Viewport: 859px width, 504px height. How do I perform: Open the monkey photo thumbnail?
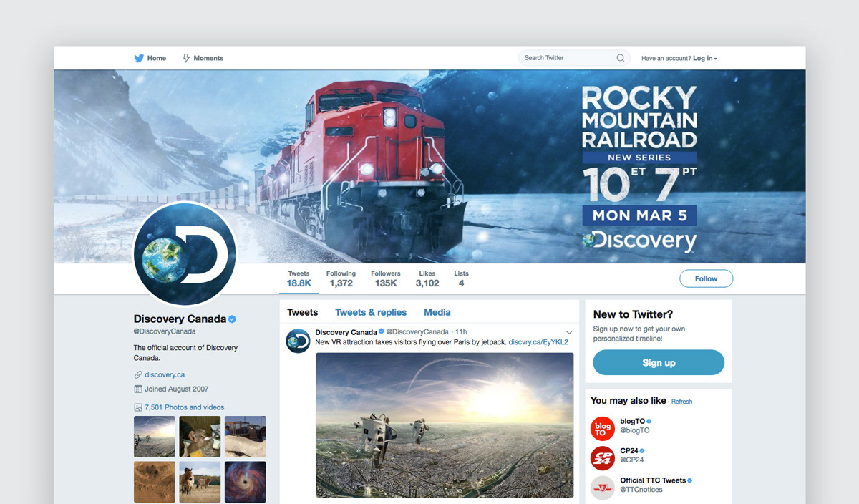(200, 437)
